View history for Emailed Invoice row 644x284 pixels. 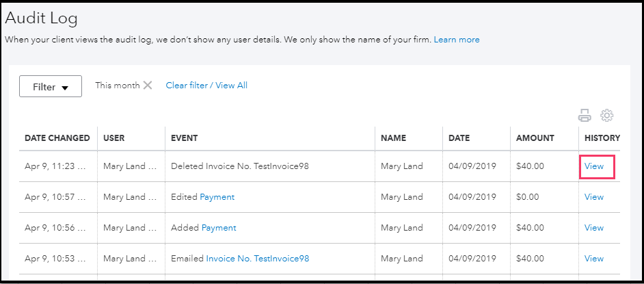tap(594, 259)
